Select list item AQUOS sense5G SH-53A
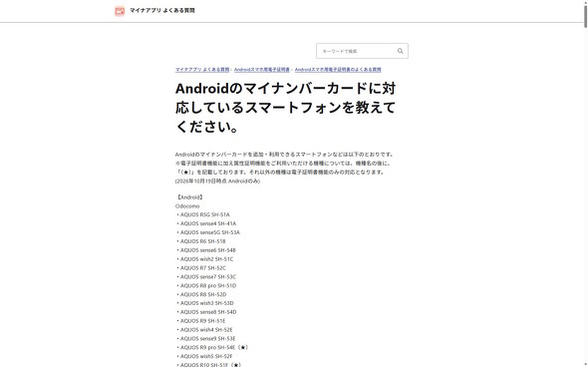The height and width of the screenshot is (367, 588). click(x=207, y=232)
